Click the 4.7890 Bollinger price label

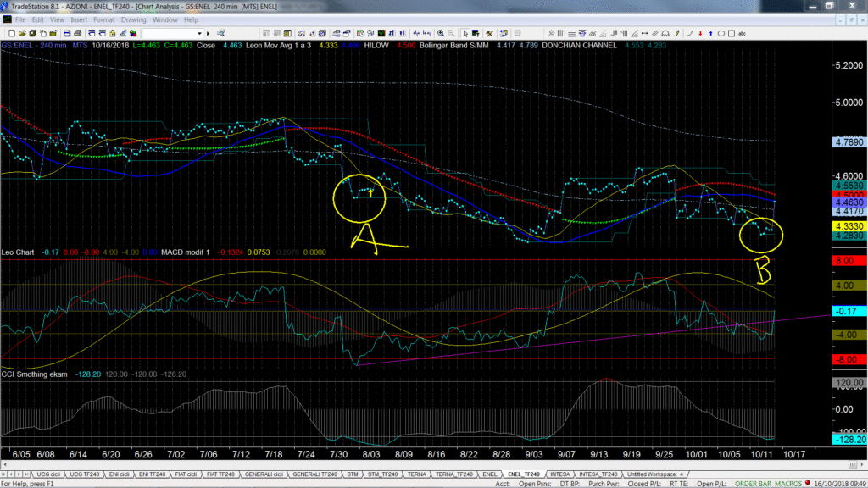pyautogui.click(x=849, y=142)
